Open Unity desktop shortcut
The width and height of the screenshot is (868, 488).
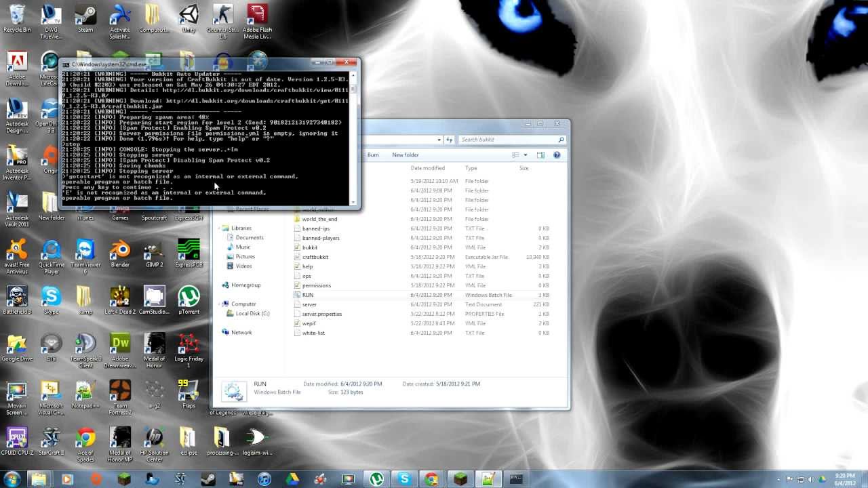(x=189, y=18)
